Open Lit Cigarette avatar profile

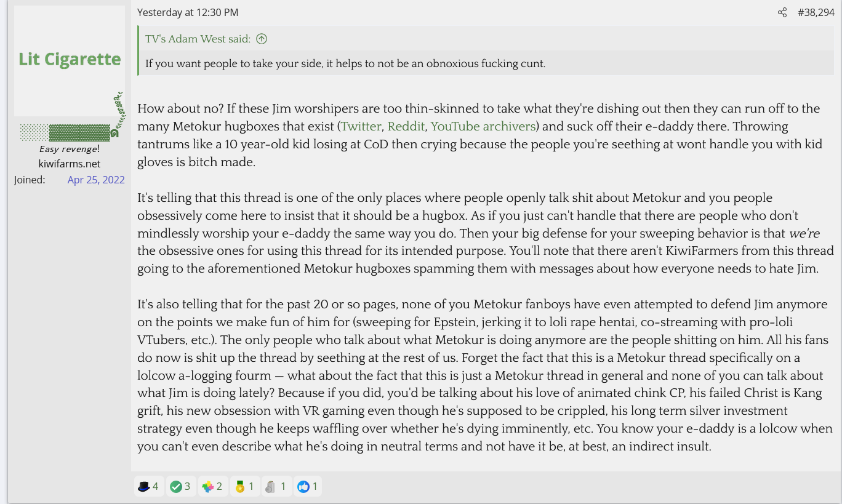point(70,60)
